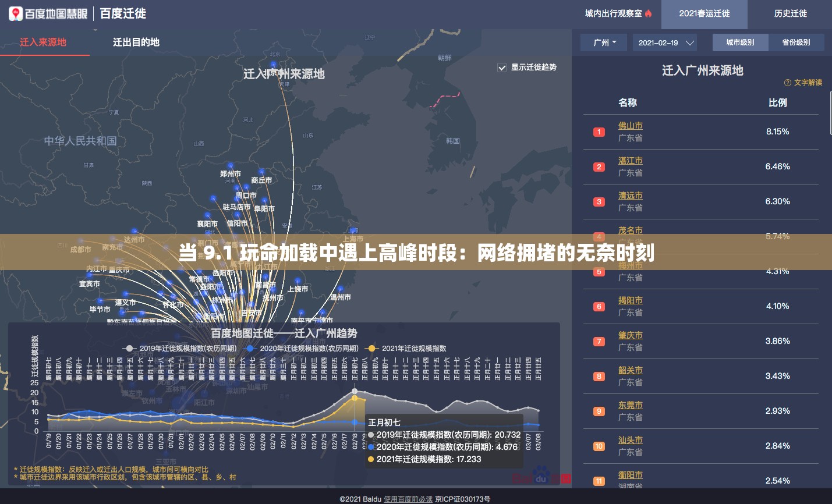Click rank badge 8 for 韶关市

599,377
